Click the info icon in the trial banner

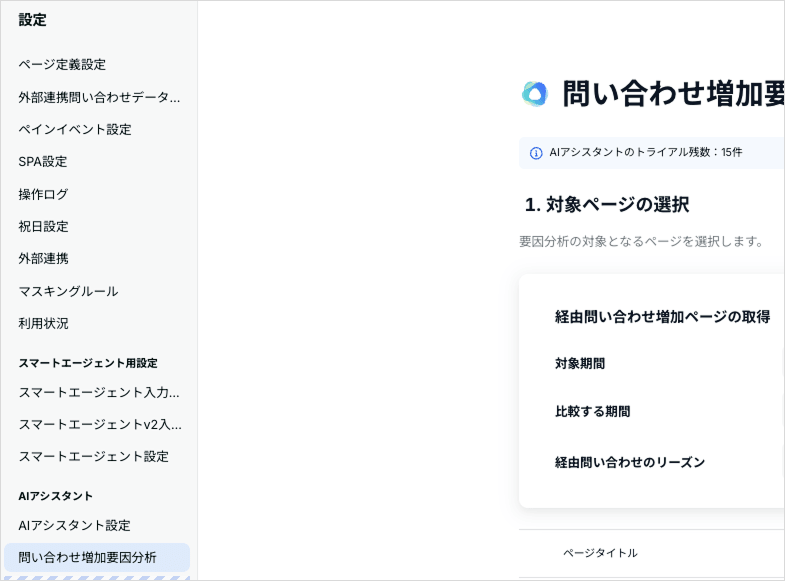coord(536,153)
